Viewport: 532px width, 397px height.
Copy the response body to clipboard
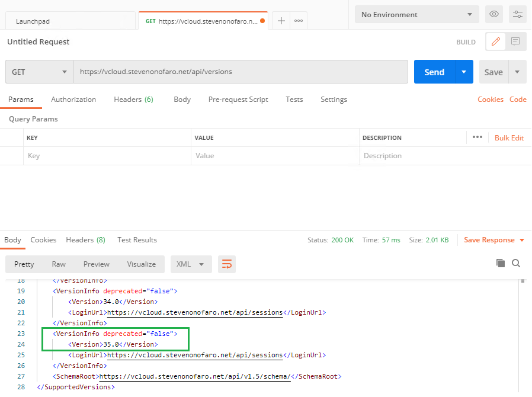[501, 263]
